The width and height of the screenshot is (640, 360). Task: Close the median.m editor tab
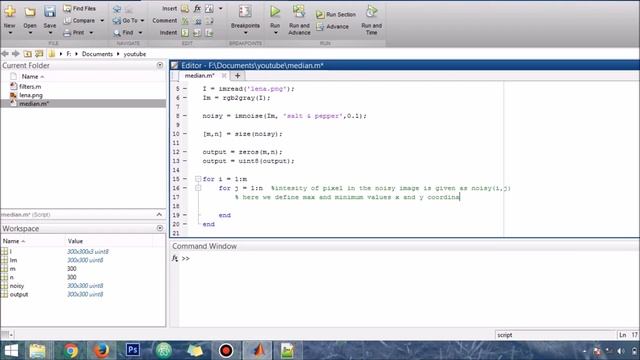point(224,76)
